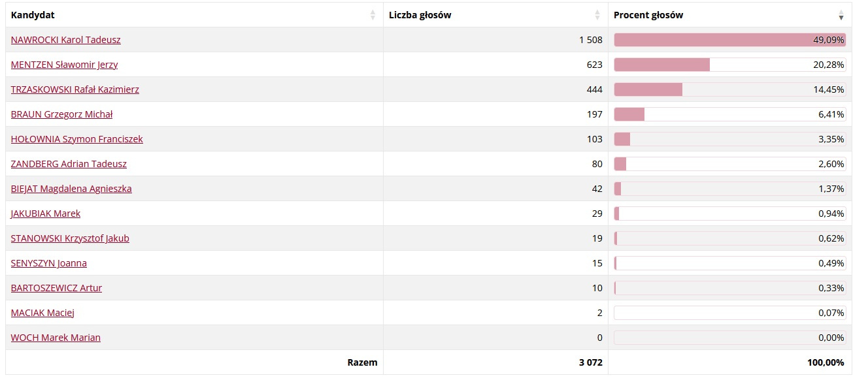Click the Kandydat column header text
The image size is (868, 382).
pyautogui.click(x=33, y=15)
